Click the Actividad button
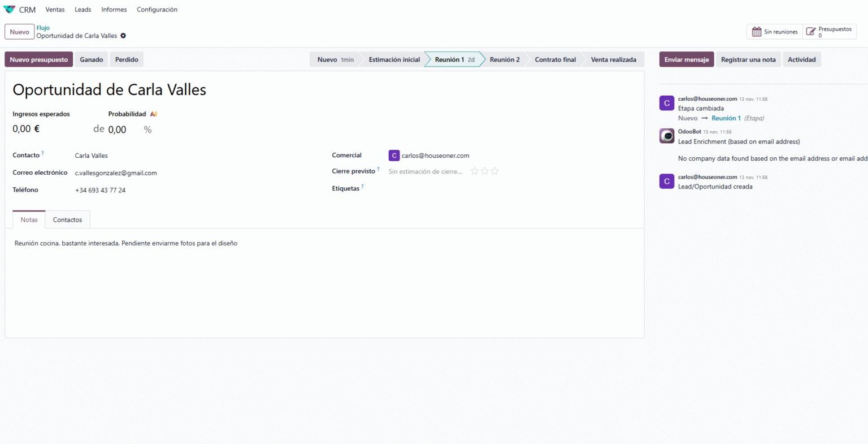The height and width of the screenshot is (444, 868). (802, 59)
